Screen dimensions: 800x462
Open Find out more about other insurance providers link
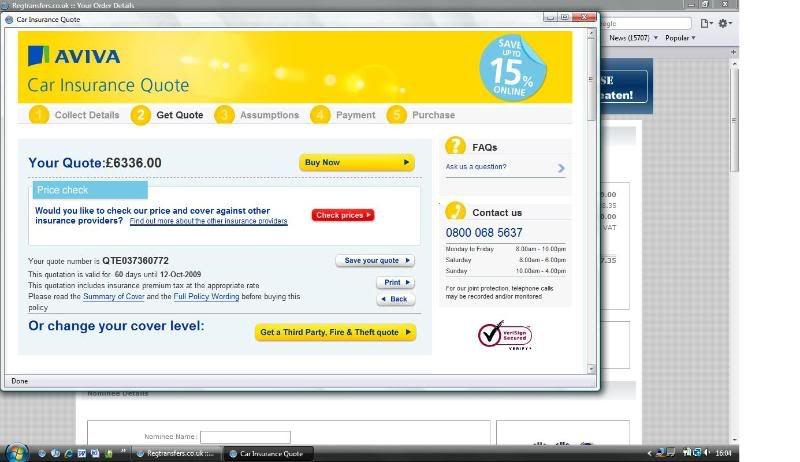(208, 221)
